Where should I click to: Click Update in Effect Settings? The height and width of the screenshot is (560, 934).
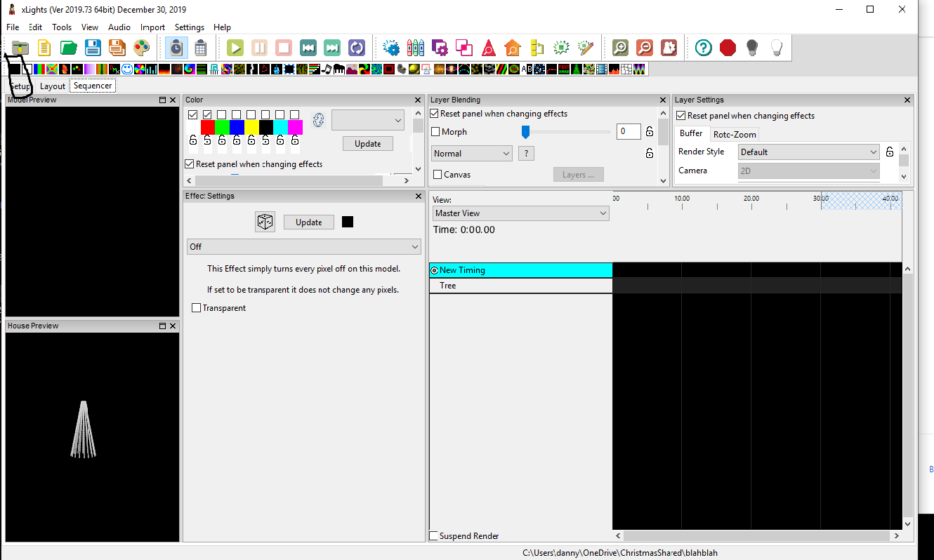point(309,222)
